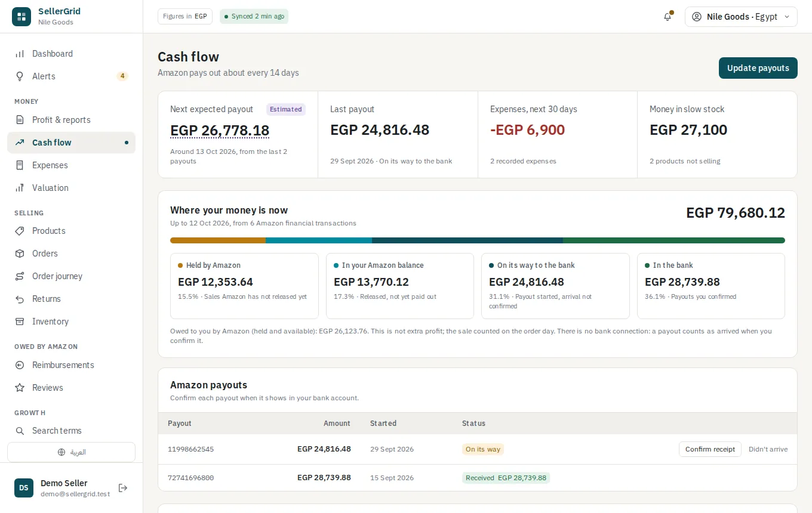Click the Update payouts button
This screenshot has width=812, height=513.
(x=758, y=68)
